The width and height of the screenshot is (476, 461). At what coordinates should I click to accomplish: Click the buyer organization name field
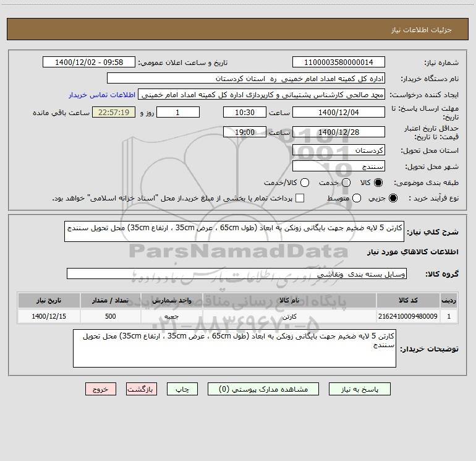pos(246,78)
